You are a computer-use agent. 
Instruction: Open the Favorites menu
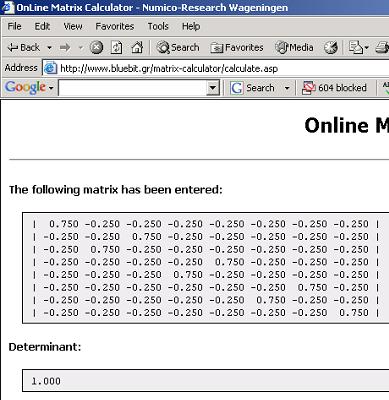[115, 26]
